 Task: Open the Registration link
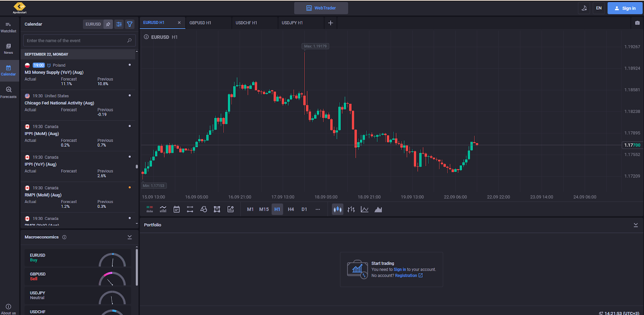pyautogui.click(x=406, y=276)
